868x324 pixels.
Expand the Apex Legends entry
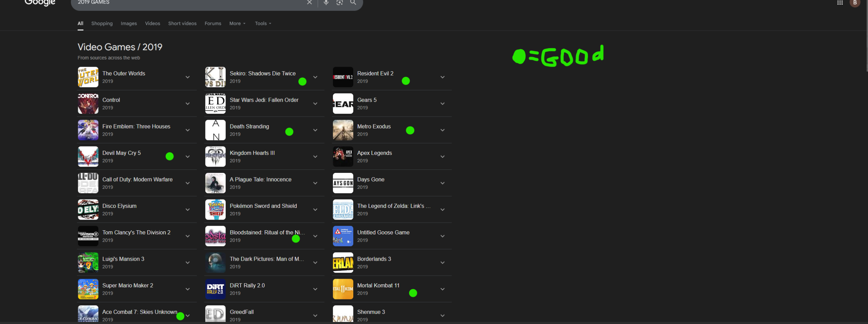click(x=442, y=157)
